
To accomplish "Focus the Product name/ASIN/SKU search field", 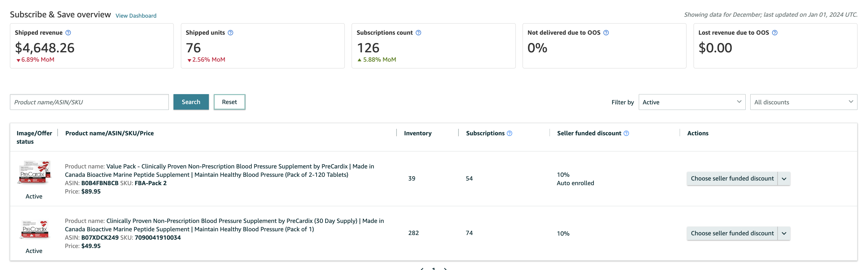I will pos(89,102).
